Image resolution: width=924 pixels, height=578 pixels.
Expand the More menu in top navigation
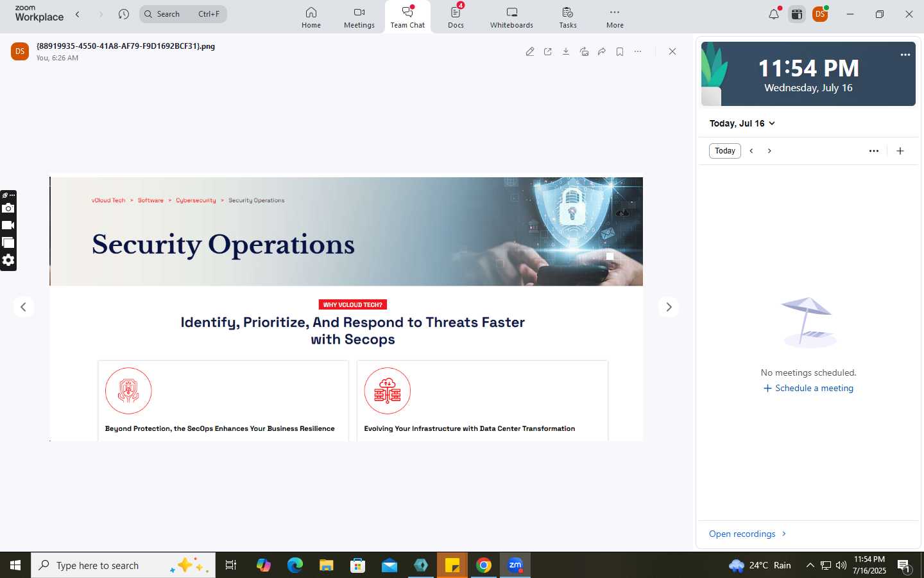click(615, 17)
